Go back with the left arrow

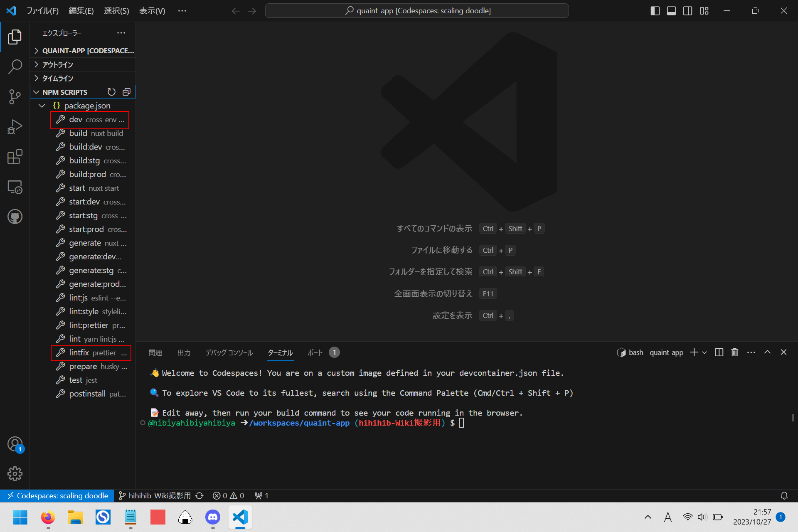click(236, 11)
